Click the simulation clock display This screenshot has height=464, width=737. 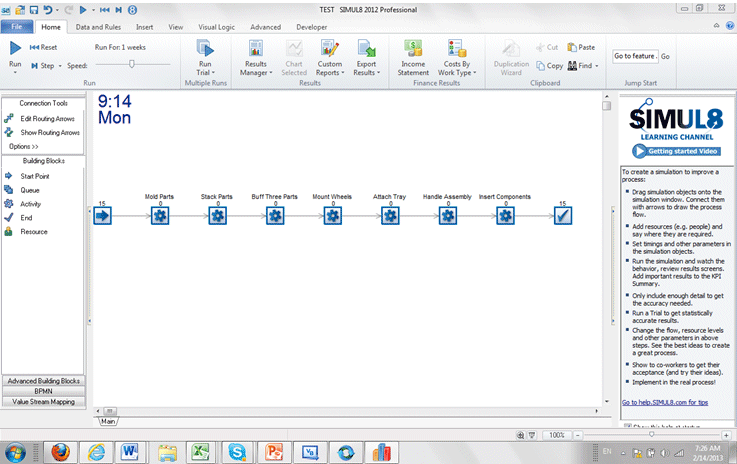(x=115, y=109)
